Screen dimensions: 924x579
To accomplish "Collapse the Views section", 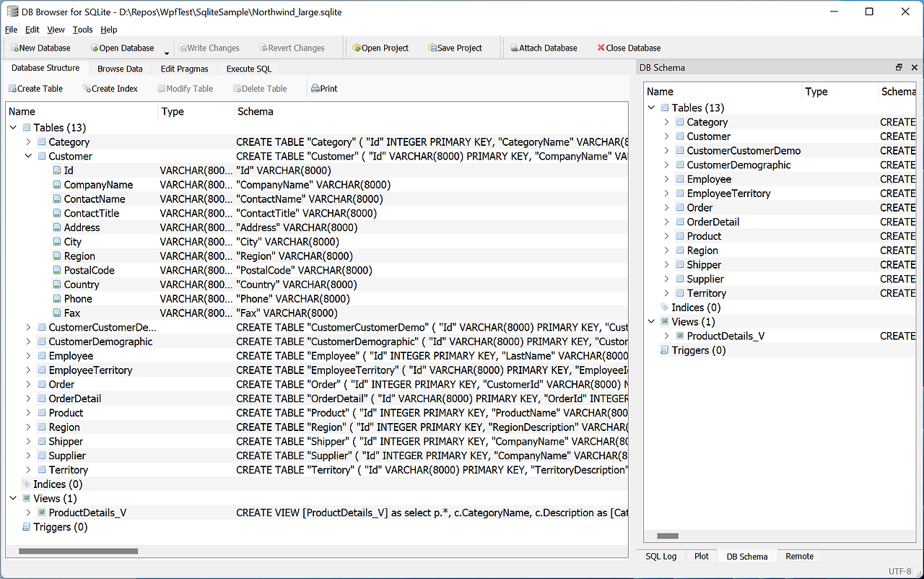I will [12, 498].
